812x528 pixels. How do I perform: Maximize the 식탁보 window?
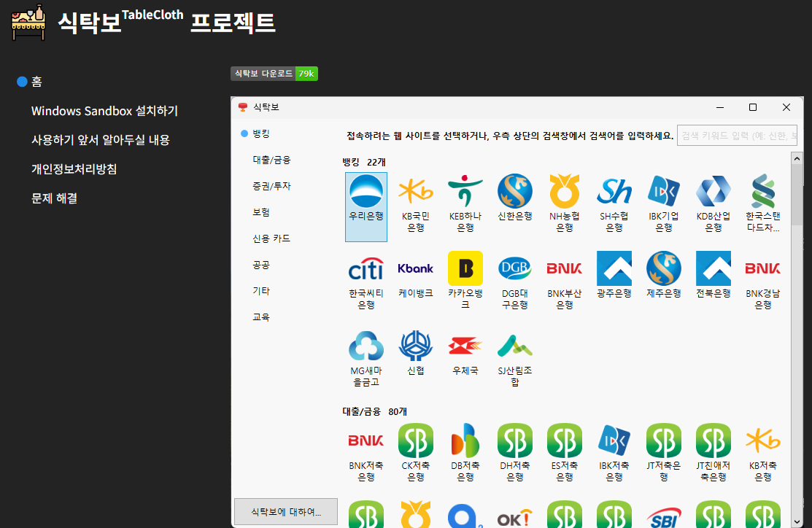[753, 107]
